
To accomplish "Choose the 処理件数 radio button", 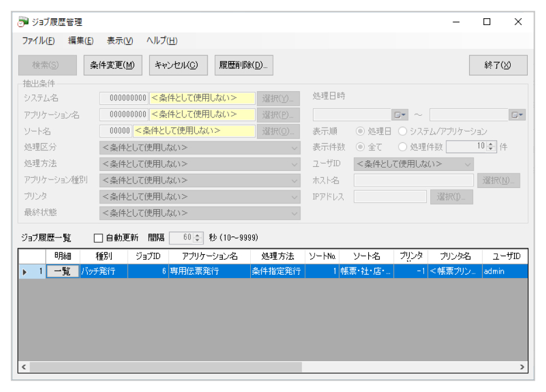I will [x=402, y=147].
